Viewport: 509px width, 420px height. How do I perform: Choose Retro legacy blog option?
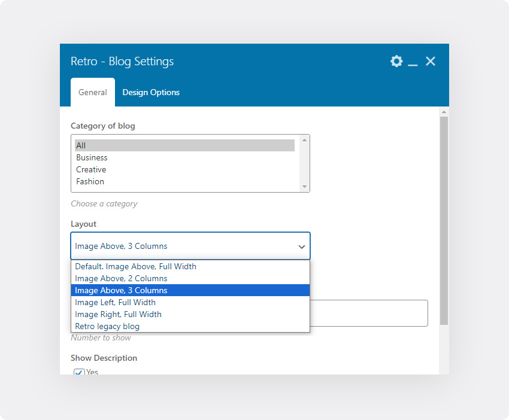coord(190,326)
